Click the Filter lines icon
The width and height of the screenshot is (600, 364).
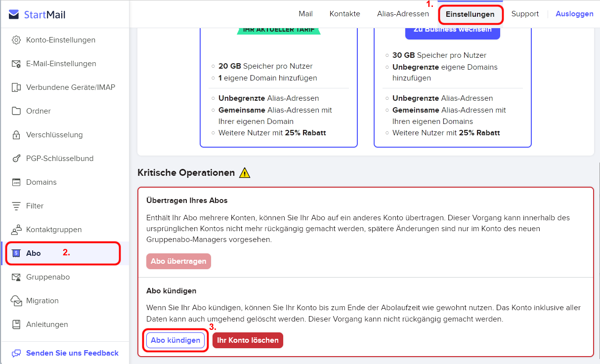click(x=16, y=206)
